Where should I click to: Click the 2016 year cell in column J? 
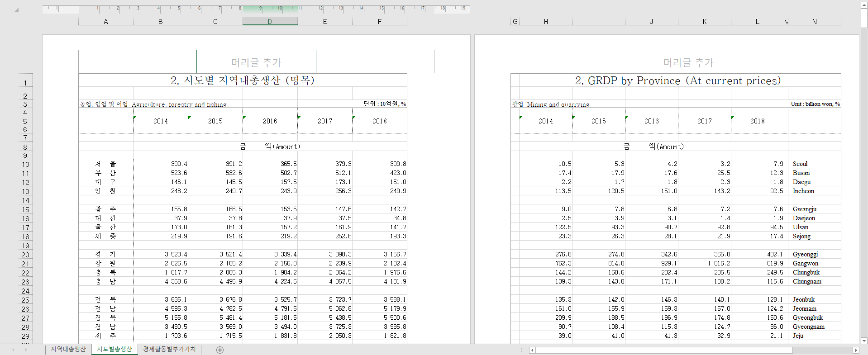pyautogui.click(x=652, y=121)
